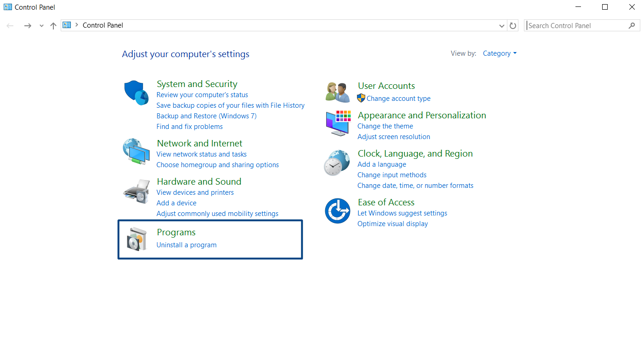Click View network status and tasks

click(201, 154)
